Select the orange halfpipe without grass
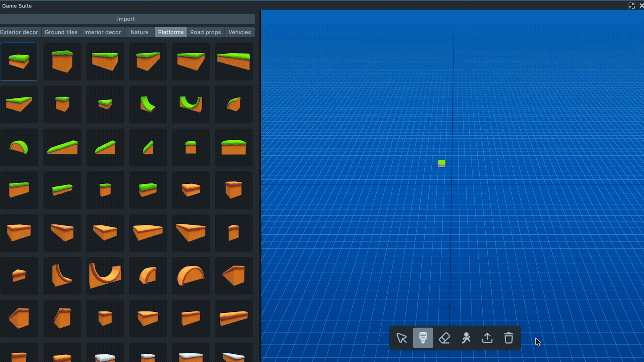This screenshot has width=644, height=362. 105,276
